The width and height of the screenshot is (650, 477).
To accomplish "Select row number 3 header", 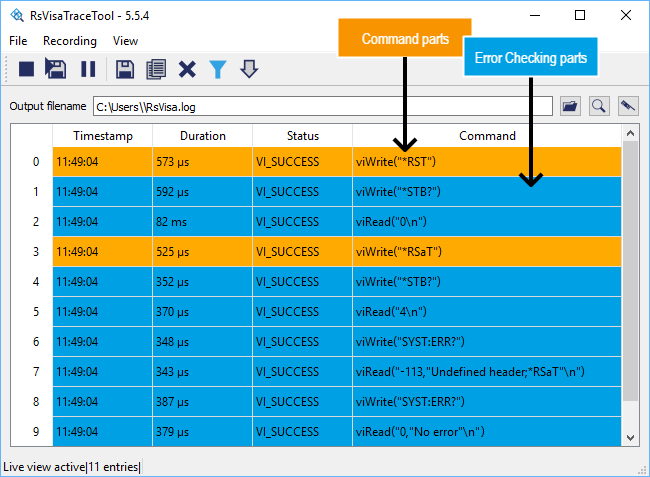I will click(x=32, y=252).
